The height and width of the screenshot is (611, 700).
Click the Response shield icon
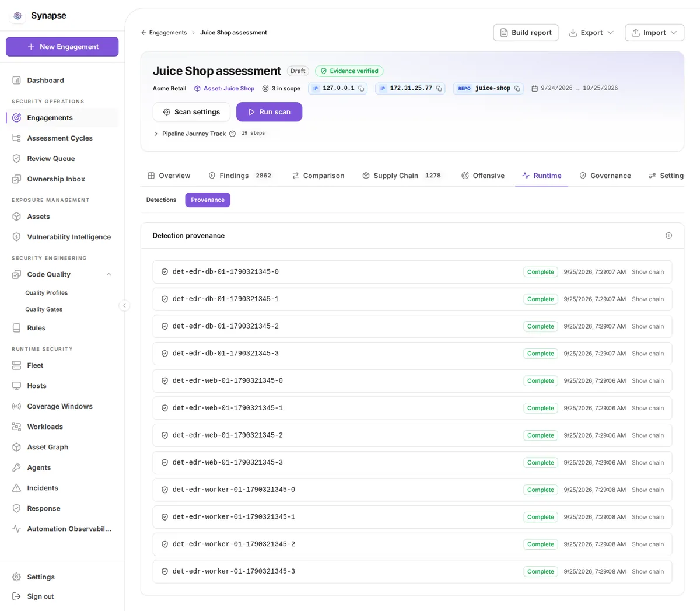[x=16, y=508]
